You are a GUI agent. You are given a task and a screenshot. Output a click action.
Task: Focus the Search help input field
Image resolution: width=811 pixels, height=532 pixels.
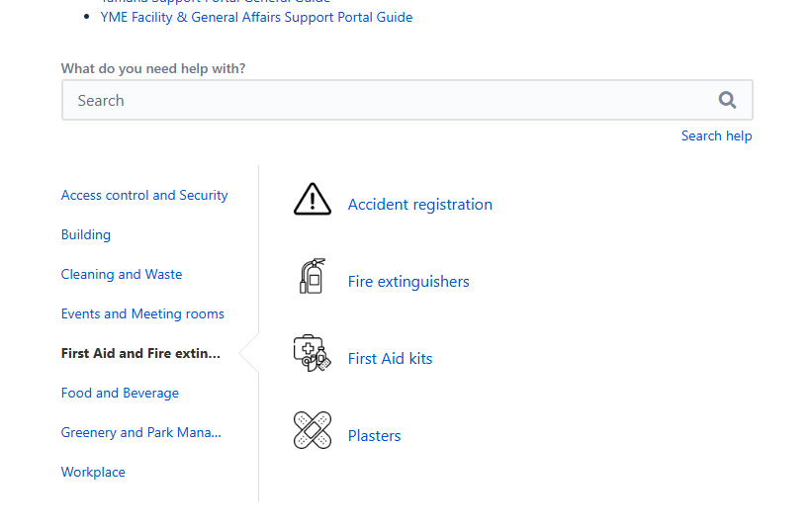(x=407, y=100)
